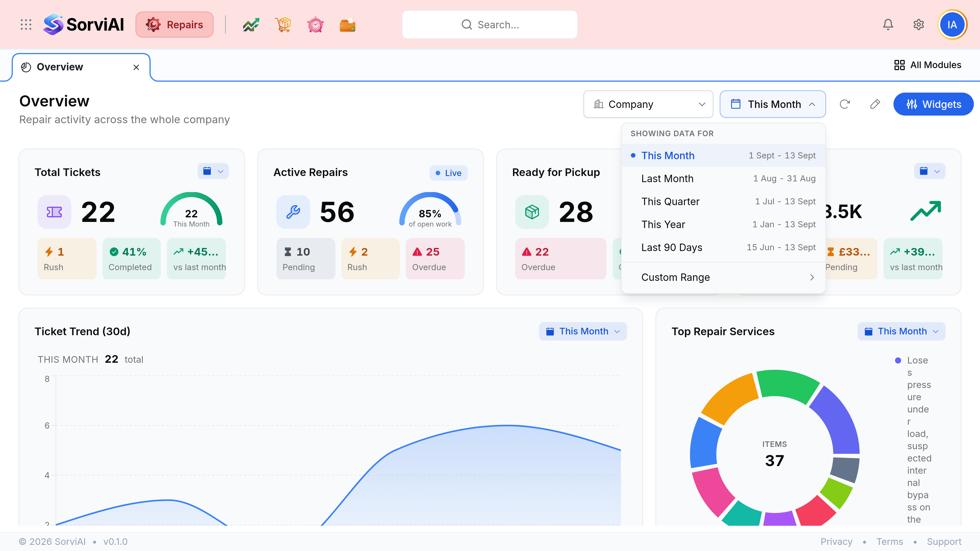Open the Terms link

point(889,542)
